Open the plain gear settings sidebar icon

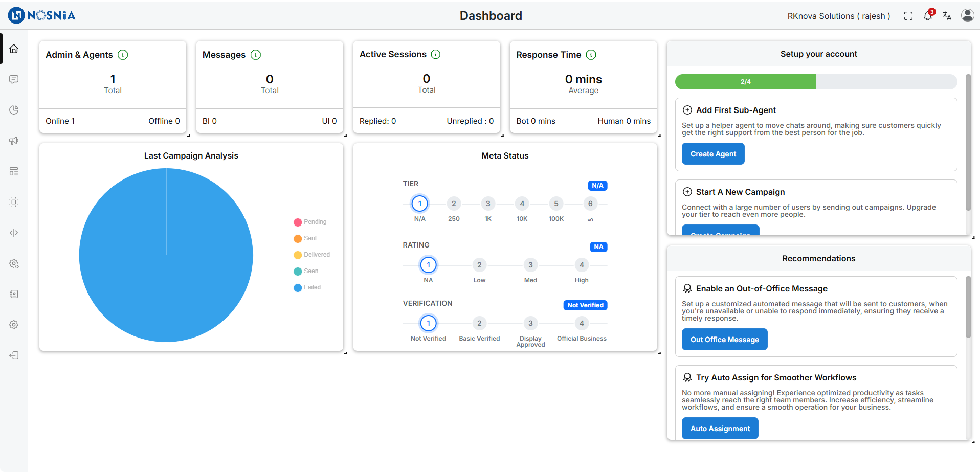[14, 325]
